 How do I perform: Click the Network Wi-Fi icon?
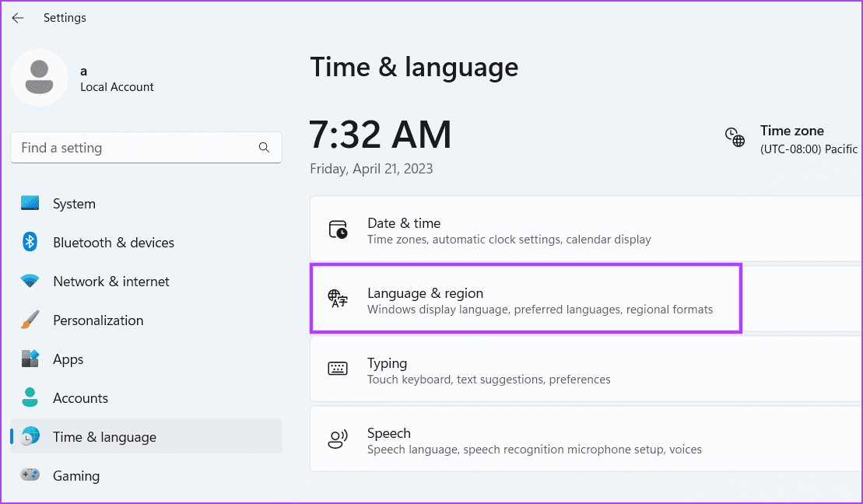pyautogui.click(x=30, y=281)
